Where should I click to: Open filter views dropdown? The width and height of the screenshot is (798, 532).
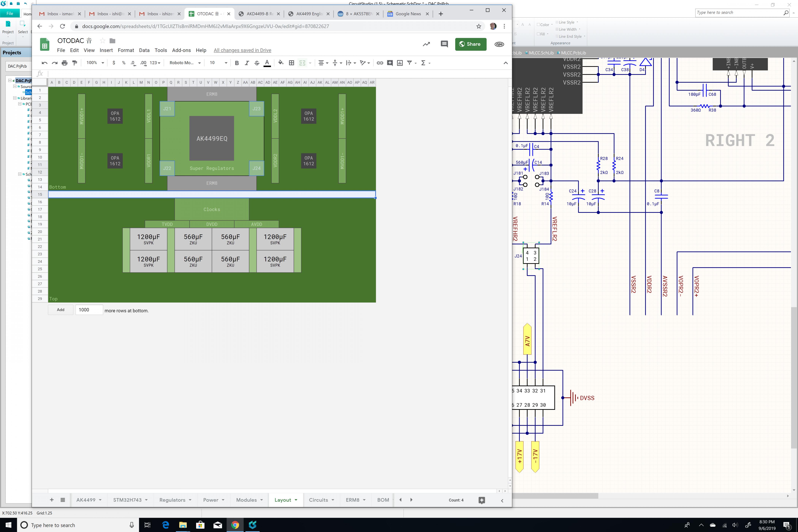412,63
